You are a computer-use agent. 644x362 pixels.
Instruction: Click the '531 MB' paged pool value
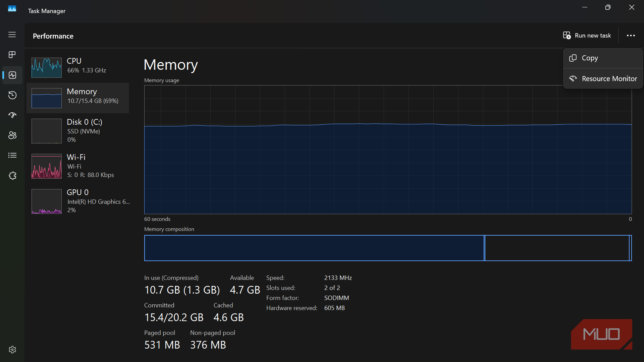click(x=162, y=345)
